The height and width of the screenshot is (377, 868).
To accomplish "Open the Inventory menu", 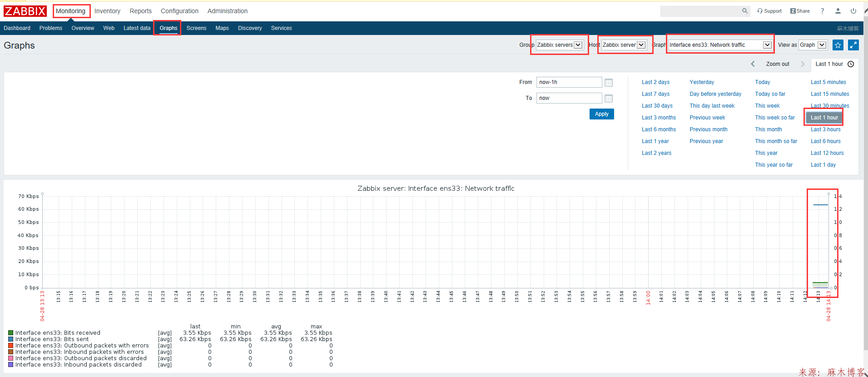I will click(107, 11).
